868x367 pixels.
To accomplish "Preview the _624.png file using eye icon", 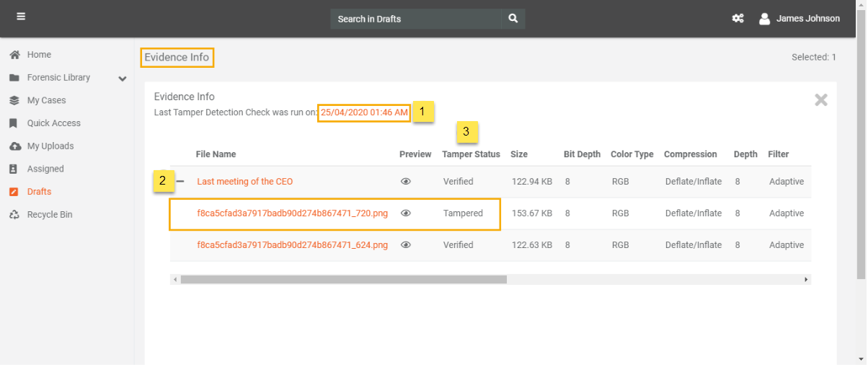I will tap(406, 245).
